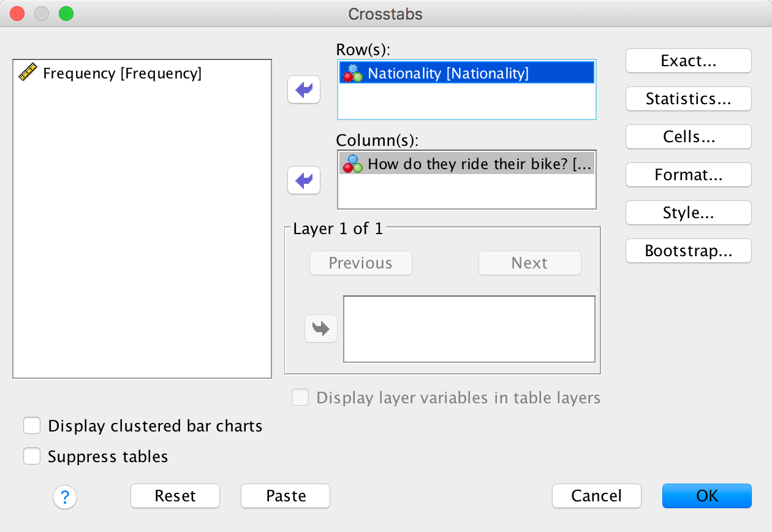This screenshot has height=532, width=772.
Task: Toggle Display layer variables in table layers
Action: click(x=300, y=398)
